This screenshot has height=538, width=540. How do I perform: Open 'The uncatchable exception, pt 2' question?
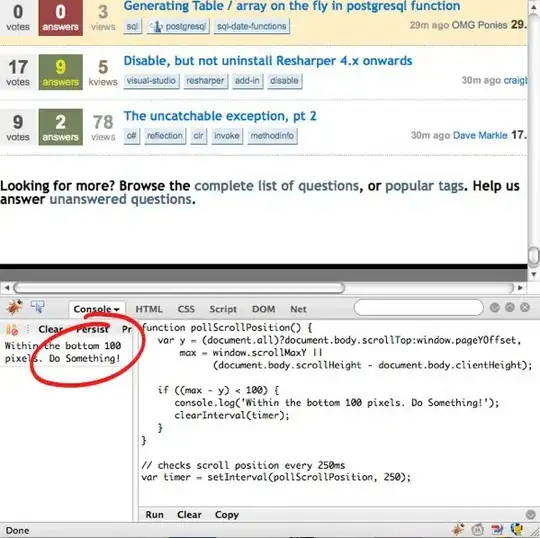[220, 116]
